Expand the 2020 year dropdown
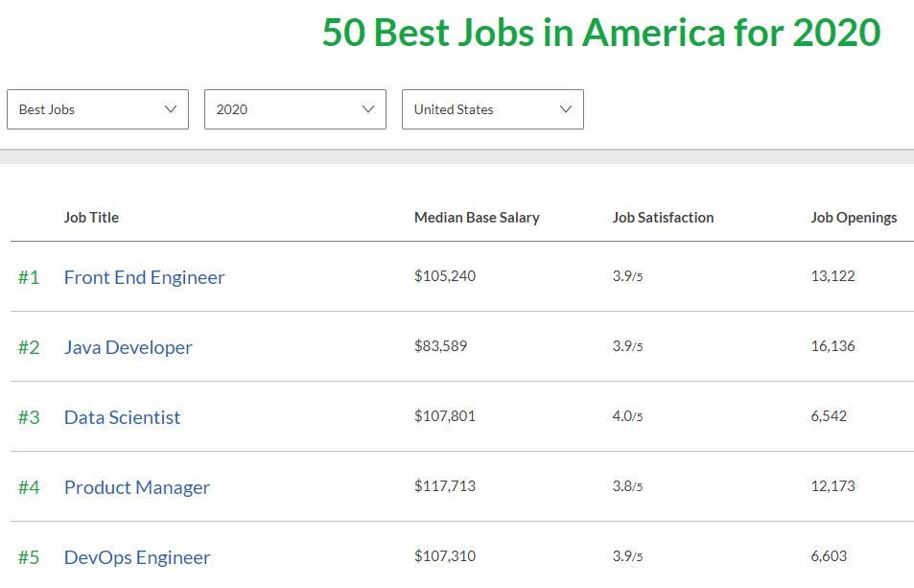The height and width of the screenshot is (588, 914). 293,109
